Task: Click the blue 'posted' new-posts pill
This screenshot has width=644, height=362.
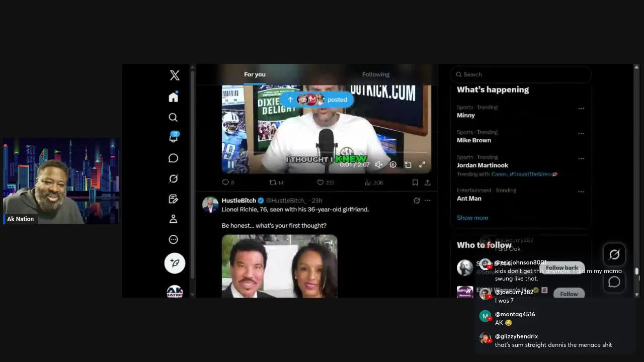Action: (317, 100)
